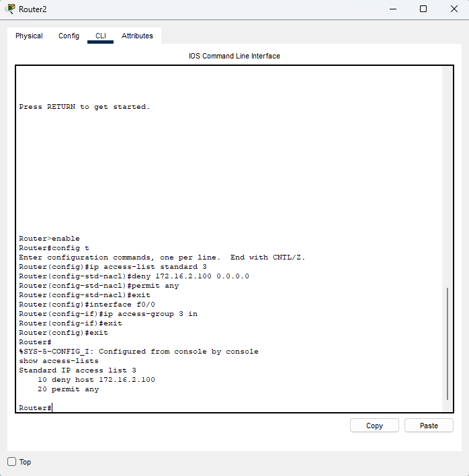Click the Copy button
The image size is (469, 476).
point(374,426)
